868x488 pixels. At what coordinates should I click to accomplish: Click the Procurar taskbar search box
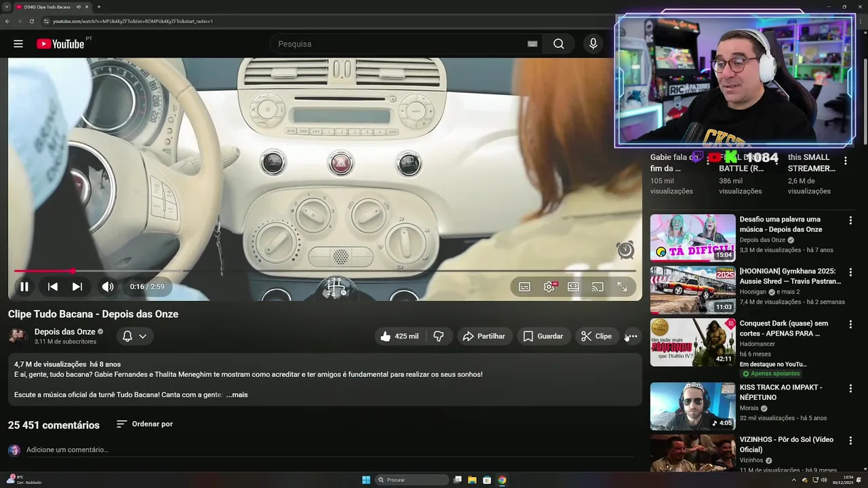click(412, 480)
